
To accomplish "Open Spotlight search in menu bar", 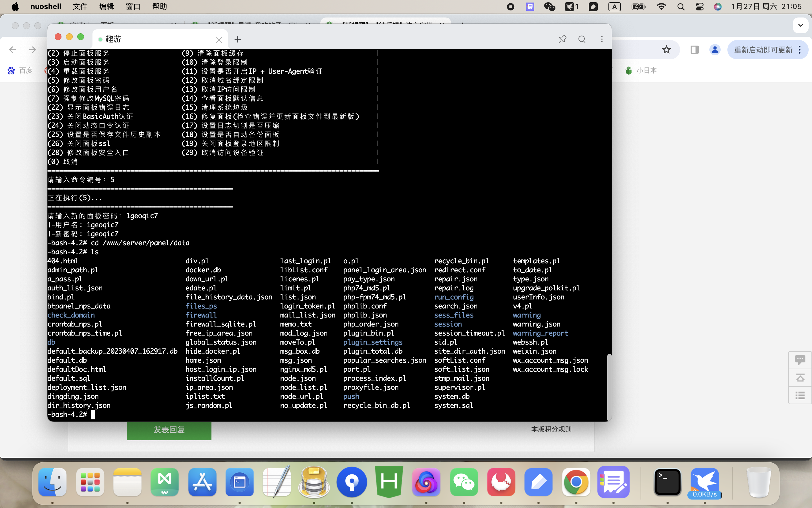I will tap(681, 6).
